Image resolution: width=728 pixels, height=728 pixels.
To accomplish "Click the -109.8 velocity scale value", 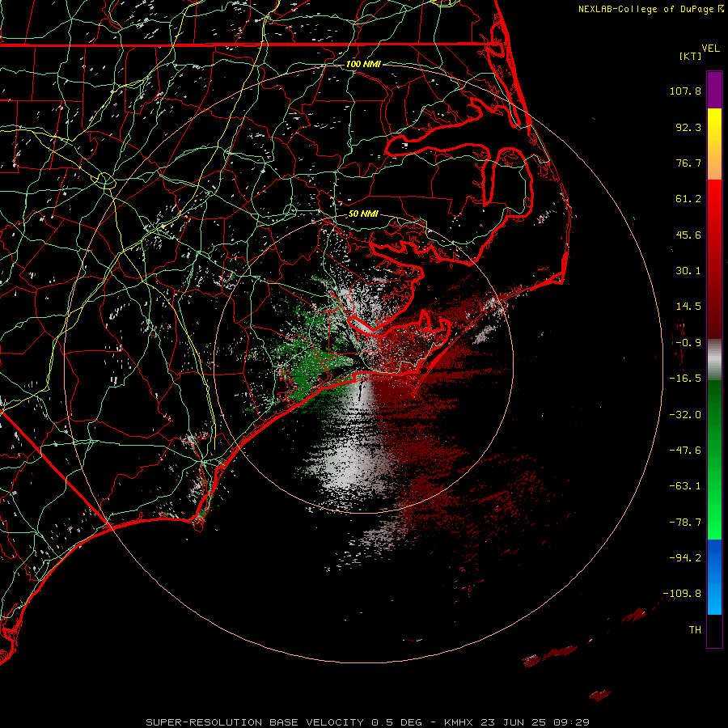I will [x=682, y=594].
